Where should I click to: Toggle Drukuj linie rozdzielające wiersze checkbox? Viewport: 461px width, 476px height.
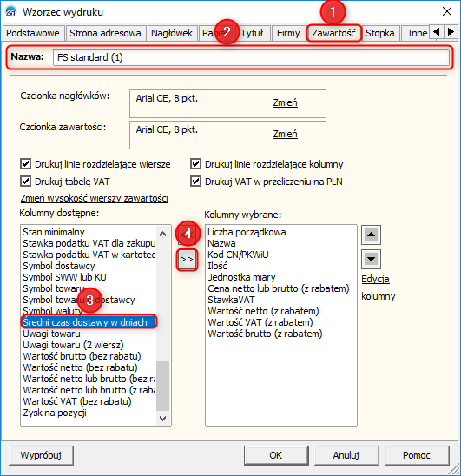(25, 164)
